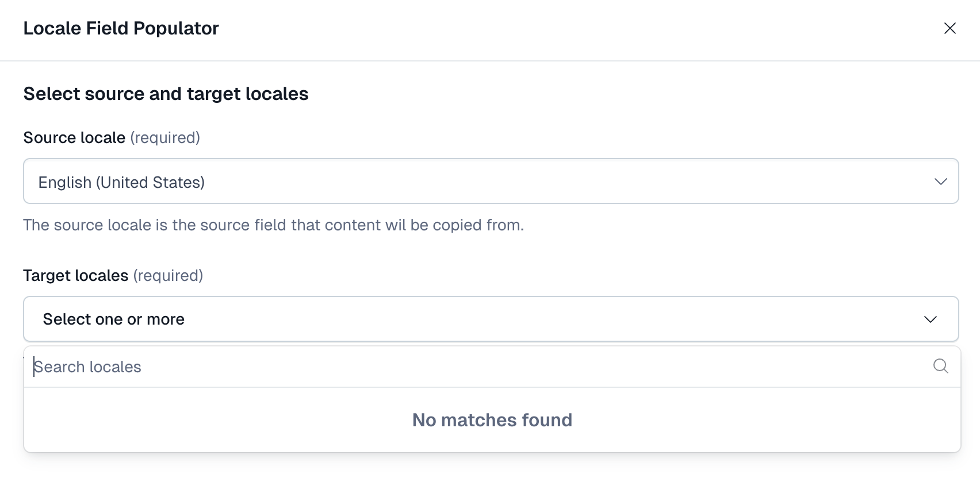
Task: Click the 'Search locales' placeholder text
Action: pyautogui.click(x=87, y=367)
